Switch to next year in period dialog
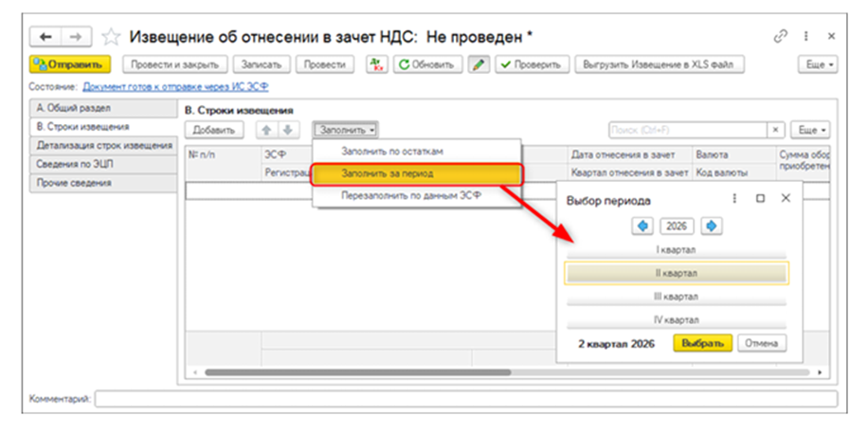This screenshot has height=434, width=868. pyautogui.click(x=712, y=226)
